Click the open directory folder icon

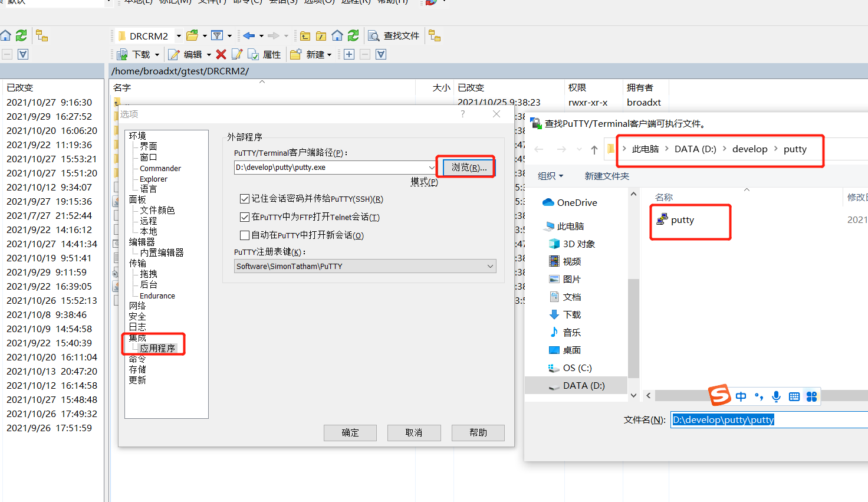click(x=192, y=36)
